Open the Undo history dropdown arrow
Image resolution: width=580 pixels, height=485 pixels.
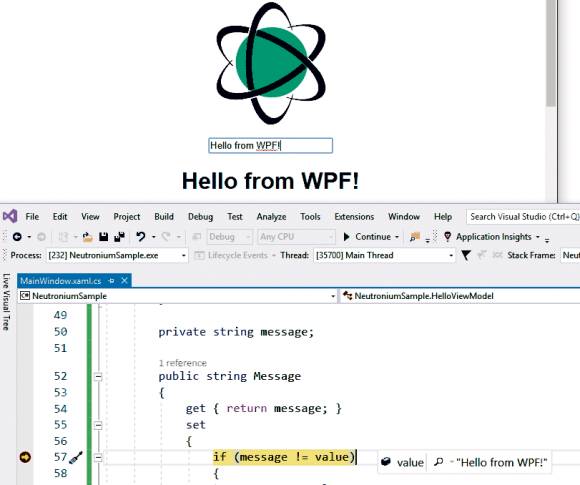(x=154, y=237)
